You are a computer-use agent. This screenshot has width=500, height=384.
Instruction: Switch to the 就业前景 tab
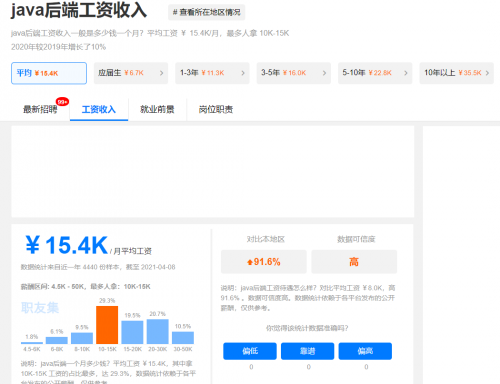pyautogui.click(x=157, y=109)
